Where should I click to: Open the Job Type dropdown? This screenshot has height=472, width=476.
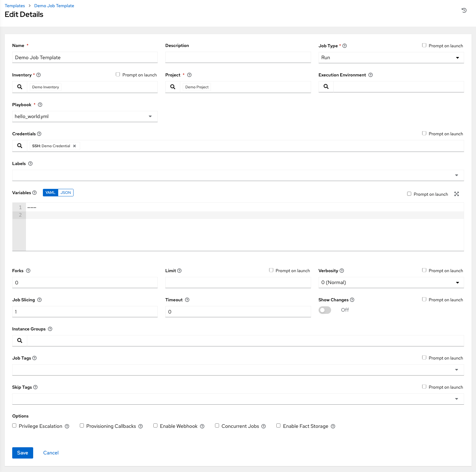pyautogui.click(x=457, y=57)
